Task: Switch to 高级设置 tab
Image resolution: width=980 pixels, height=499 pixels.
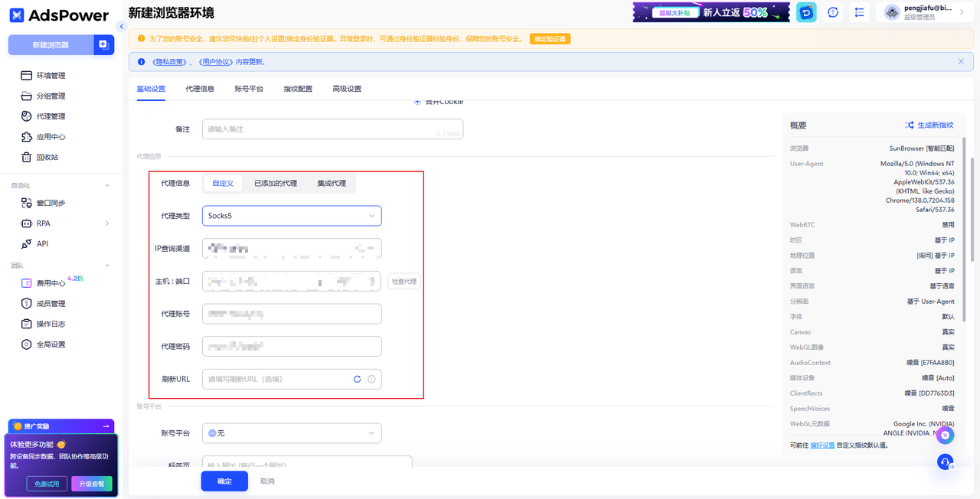Action: [x=347, y=89]
